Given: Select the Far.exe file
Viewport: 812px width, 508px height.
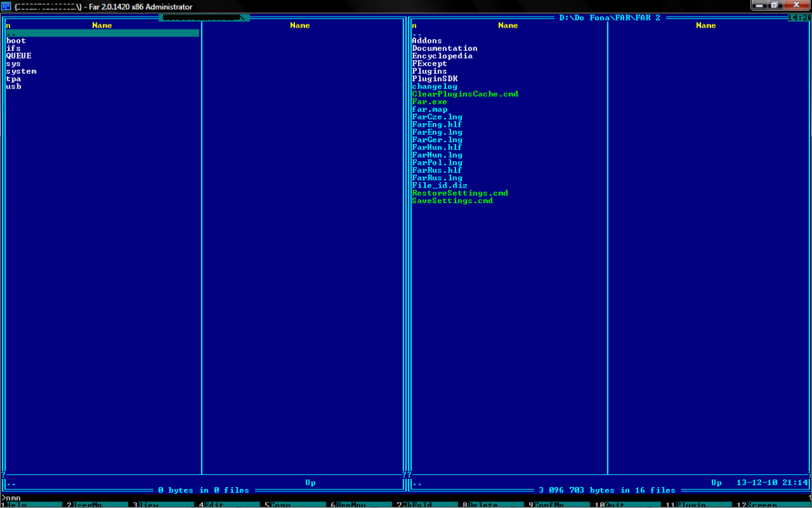Looking at the screenshot, I should 430,102.
